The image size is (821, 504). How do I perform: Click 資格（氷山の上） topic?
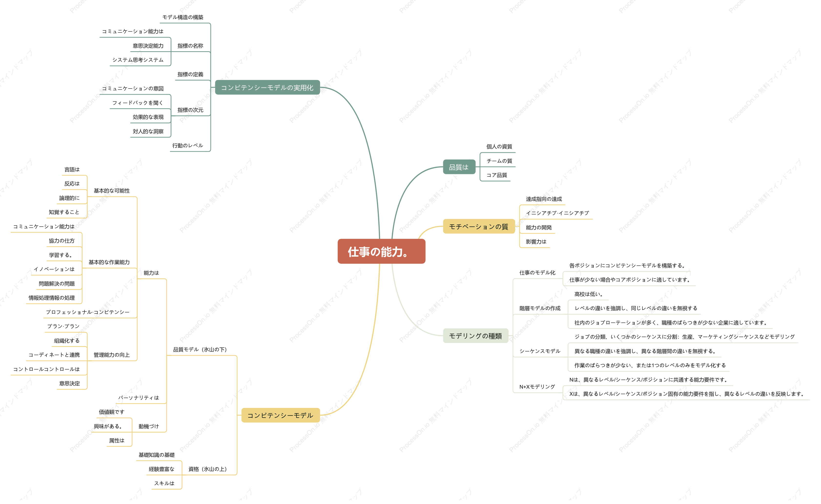coord(207,469)
